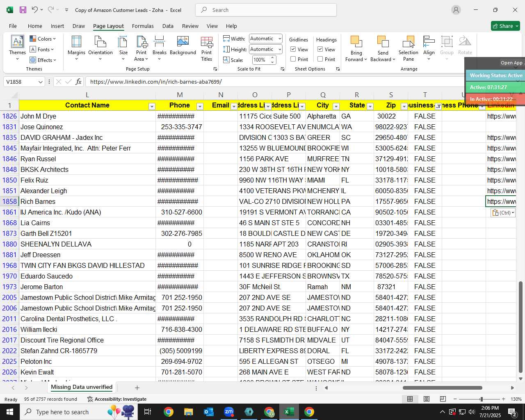Switch to the Home tab
Image resolution: width=525 pixels, height=420 pixels.
(35, 26)
